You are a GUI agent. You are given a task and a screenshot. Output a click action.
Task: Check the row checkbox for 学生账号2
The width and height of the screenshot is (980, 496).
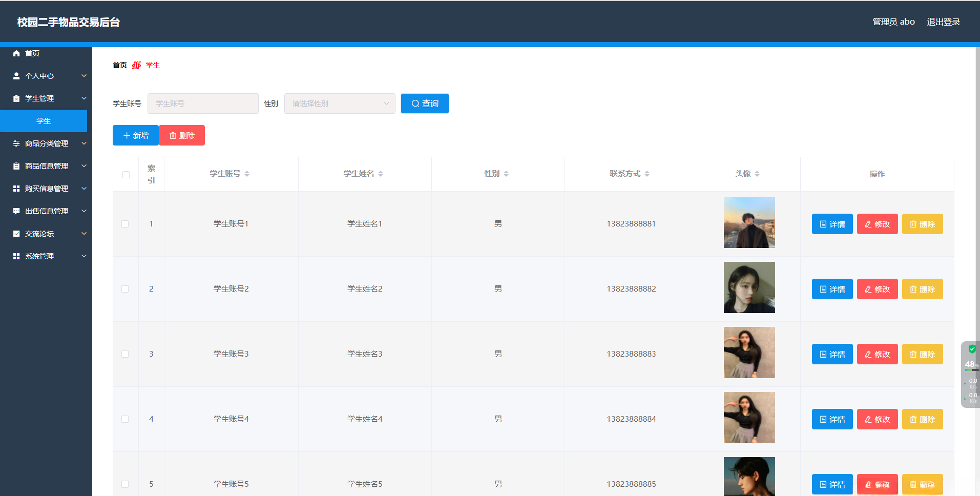[x=126, y=289]
